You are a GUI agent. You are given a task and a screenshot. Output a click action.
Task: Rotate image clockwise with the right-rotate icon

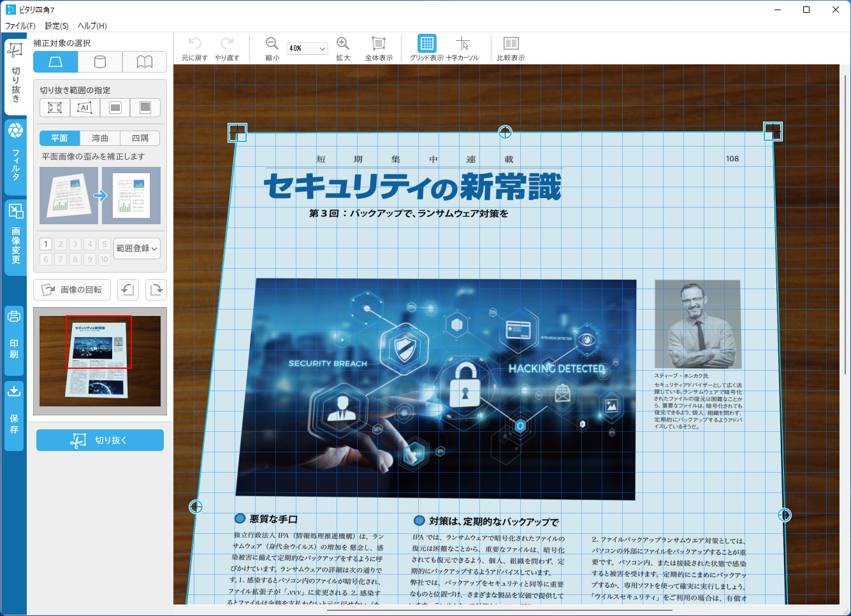click(156, 290)
